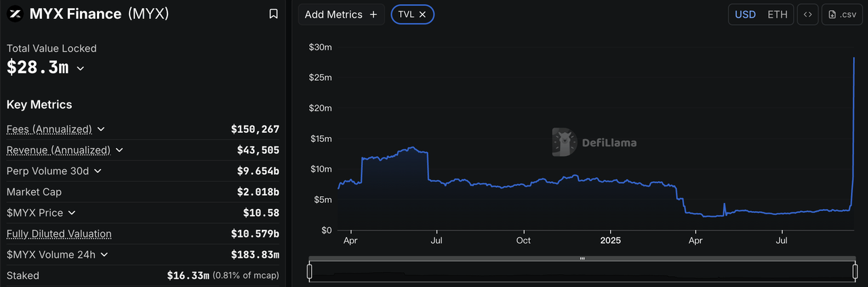The width and height of the screenshot is (868, 287).
Task: Click the Fully Diluted Valuation label
Action: tap(59, 234)
